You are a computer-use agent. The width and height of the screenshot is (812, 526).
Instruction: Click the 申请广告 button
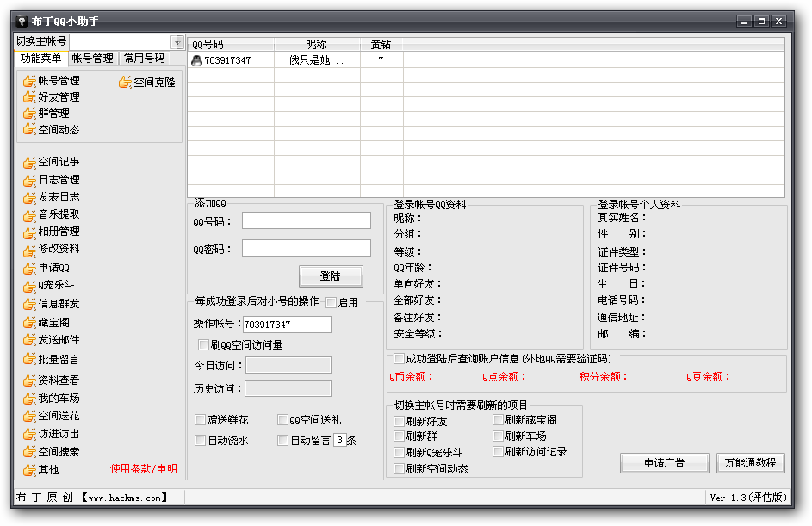coord(665,463)
